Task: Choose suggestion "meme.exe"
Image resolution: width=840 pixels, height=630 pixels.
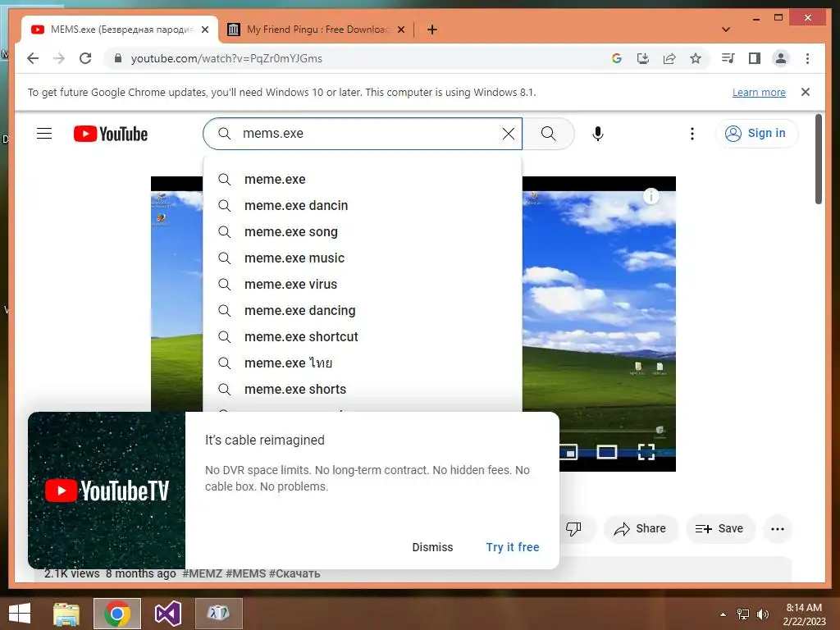Action: click(x=363, y=179)
